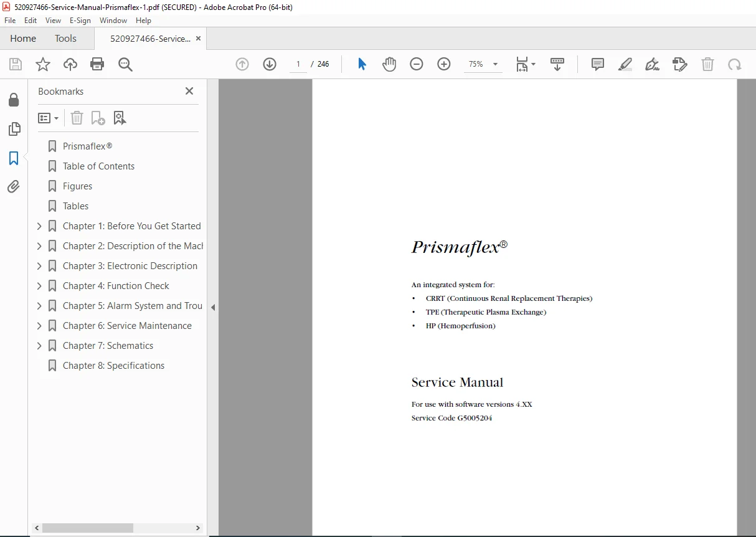Expand Chapter 7: Schematics
Image resolution: width=756 pixels, height=537 pixels.
[39, 346]
